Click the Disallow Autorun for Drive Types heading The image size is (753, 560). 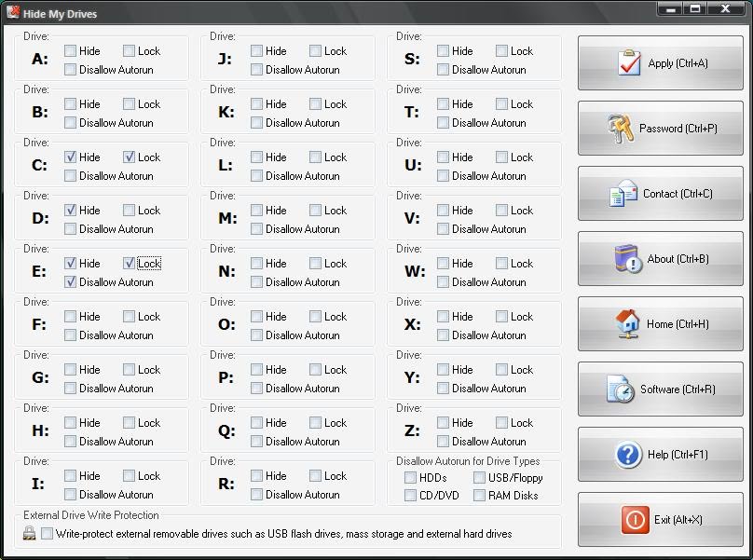[468, 461]
